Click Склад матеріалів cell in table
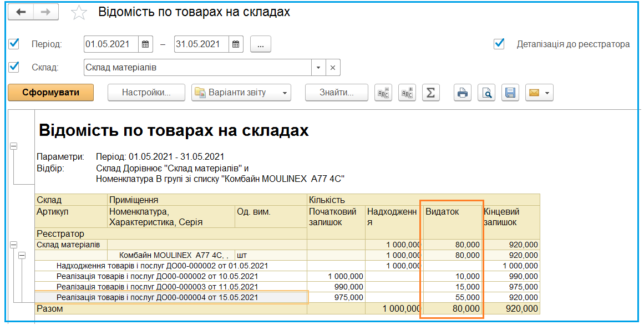 [x=71, y=245]
